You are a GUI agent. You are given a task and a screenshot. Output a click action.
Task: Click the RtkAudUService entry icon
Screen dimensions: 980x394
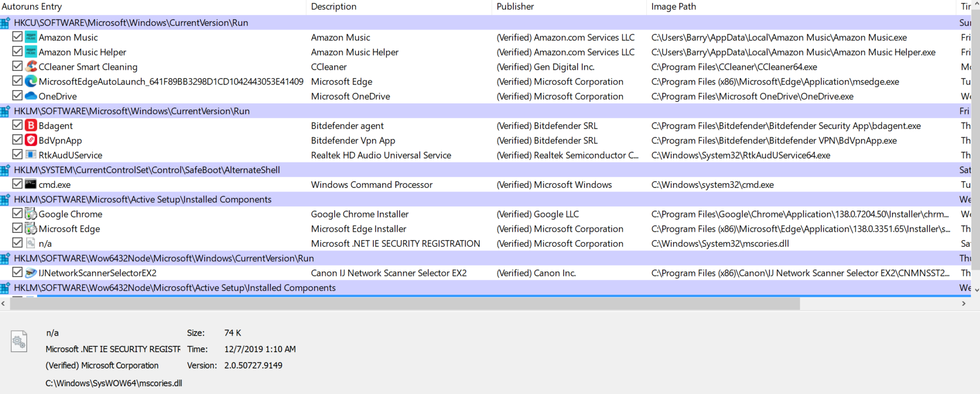tap(31, 155)
